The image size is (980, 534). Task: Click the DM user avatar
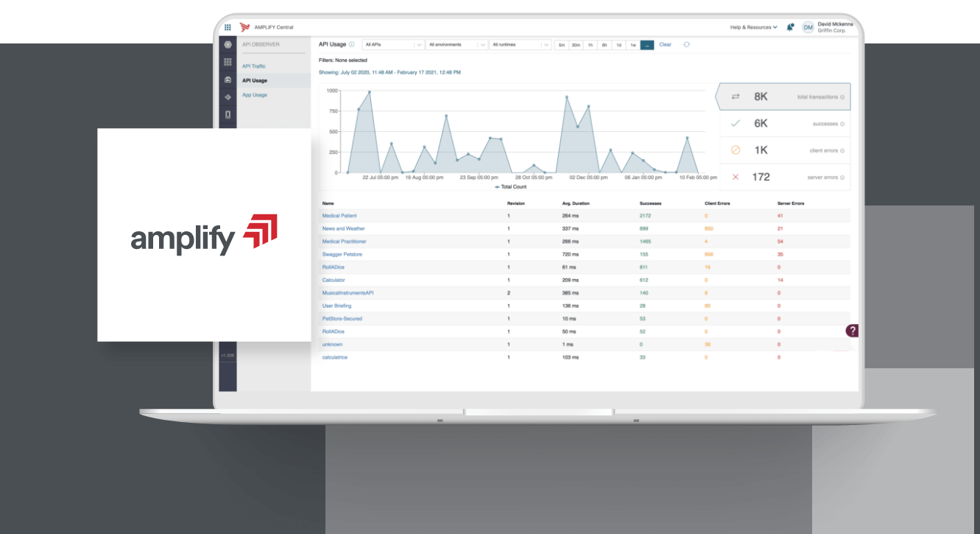pos(808,27)
